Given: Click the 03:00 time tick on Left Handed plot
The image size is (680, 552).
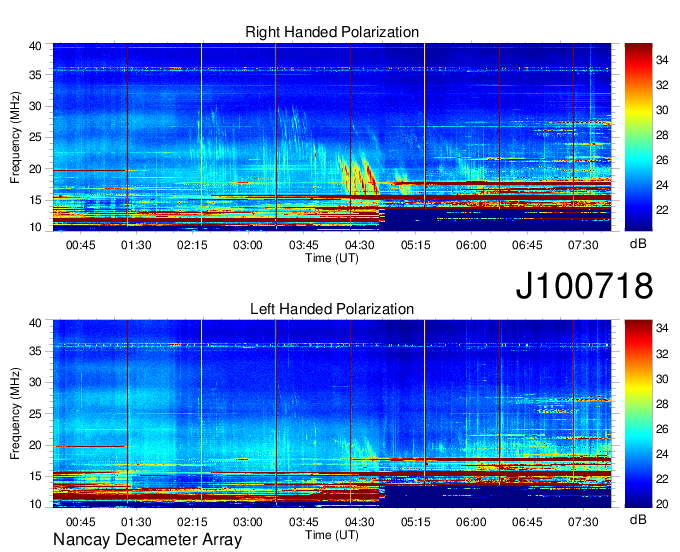Looking at the screenshot, I should coord(248,522).
